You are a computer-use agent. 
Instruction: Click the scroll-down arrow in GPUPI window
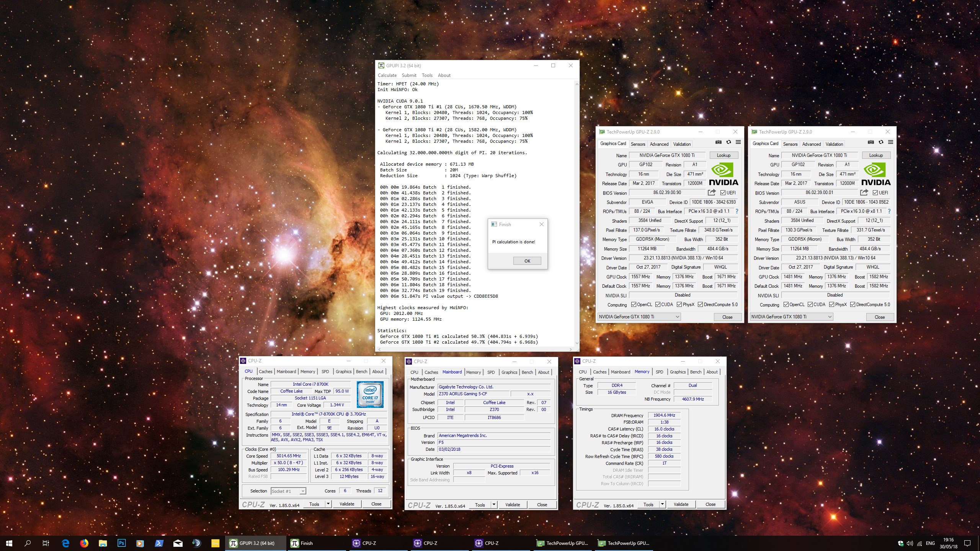[x=577, y=343]
